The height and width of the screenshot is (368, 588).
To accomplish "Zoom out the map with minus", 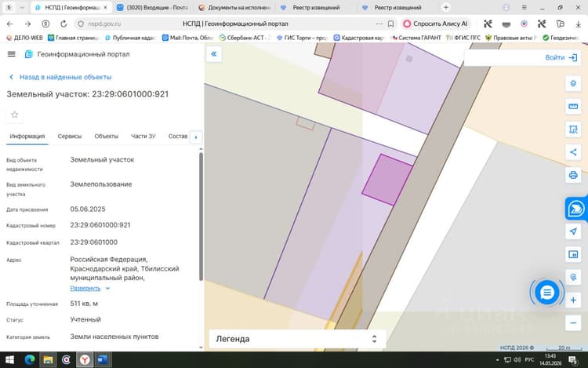I will [x=573, y=323].
